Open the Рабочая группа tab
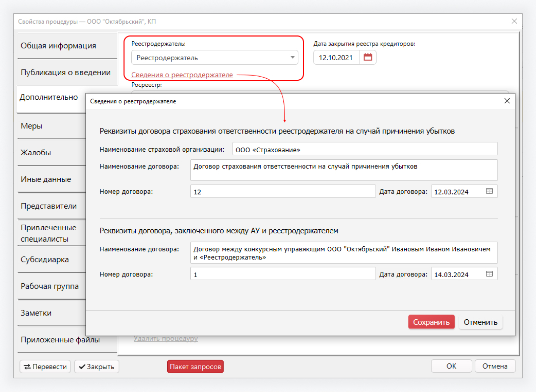The width and height of the screenshot is (536, 392). pyautogui.click(x=52, y=287)
